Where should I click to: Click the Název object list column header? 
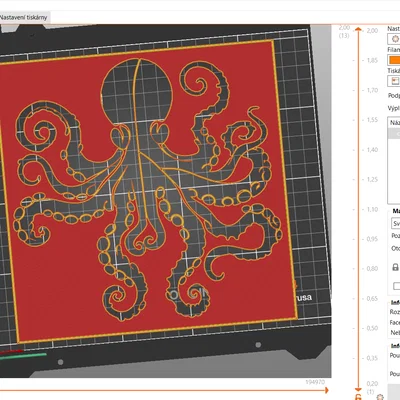(x=395, y=123)
